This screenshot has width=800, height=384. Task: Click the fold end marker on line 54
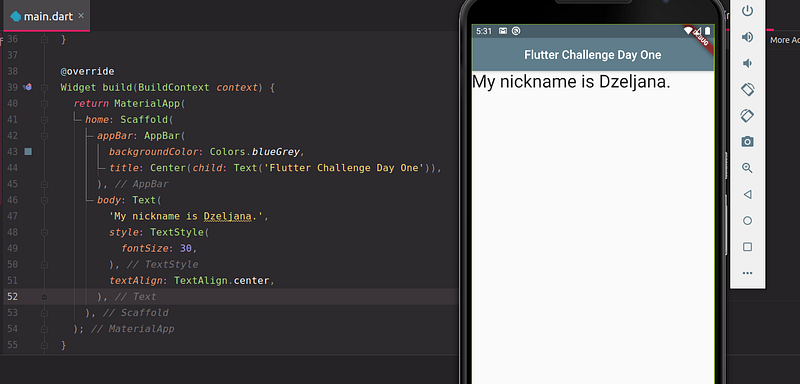point(44,329)
